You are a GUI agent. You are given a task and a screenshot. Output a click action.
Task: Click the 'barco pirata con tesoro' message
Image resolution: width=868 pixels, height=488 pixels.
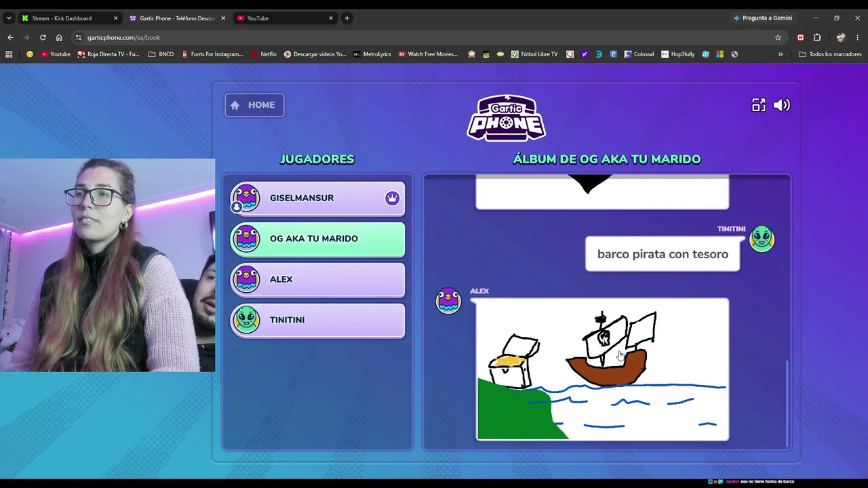pyautogui.click(x=663, y=254)
